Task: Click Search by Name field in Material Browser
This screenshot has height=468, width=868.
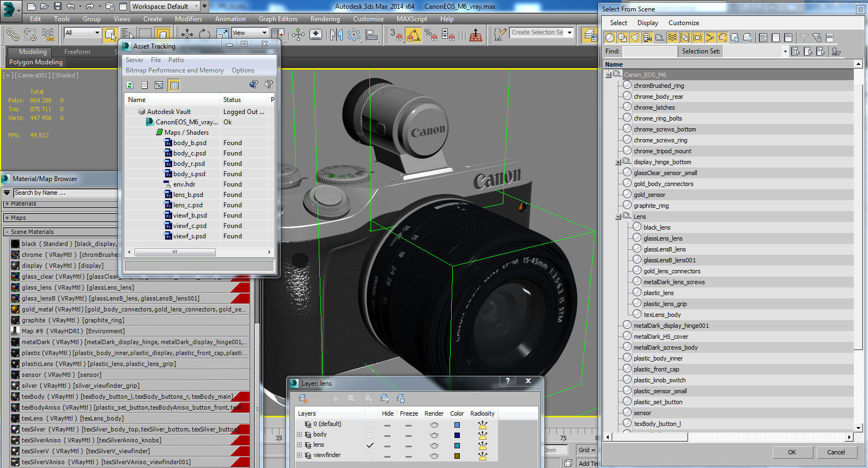Action: 64,193
